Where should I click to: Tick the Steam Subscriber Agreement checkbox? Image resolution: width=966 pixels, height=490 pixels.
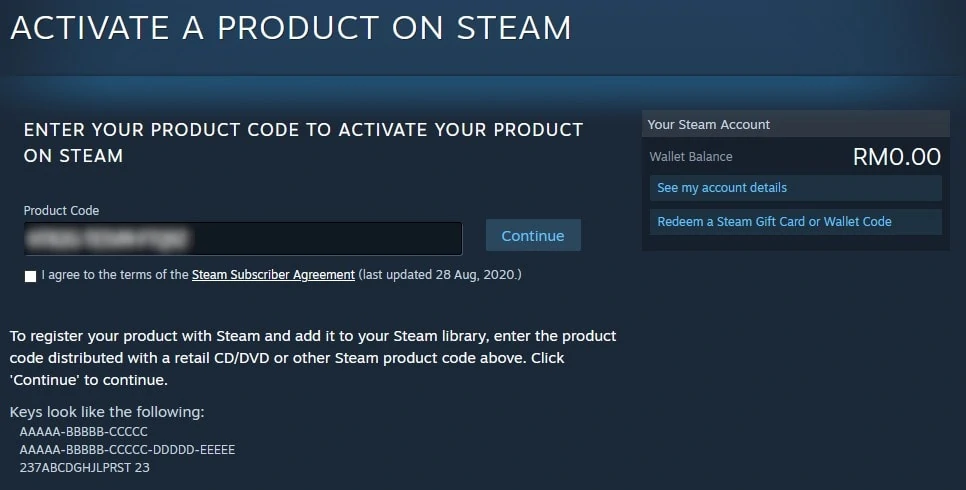click(30, 276)
